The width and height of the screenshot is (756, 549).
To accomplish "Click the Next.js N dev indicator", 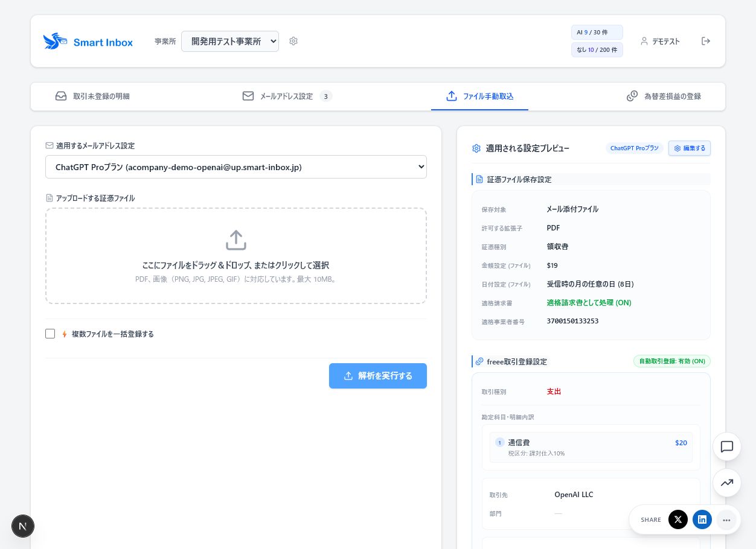I will click(23, 526).
